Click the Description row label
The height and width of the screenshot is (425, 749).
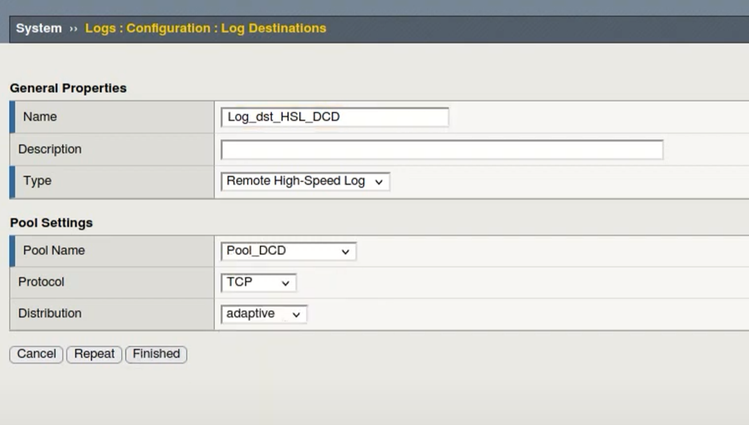[x=50, y=149]
